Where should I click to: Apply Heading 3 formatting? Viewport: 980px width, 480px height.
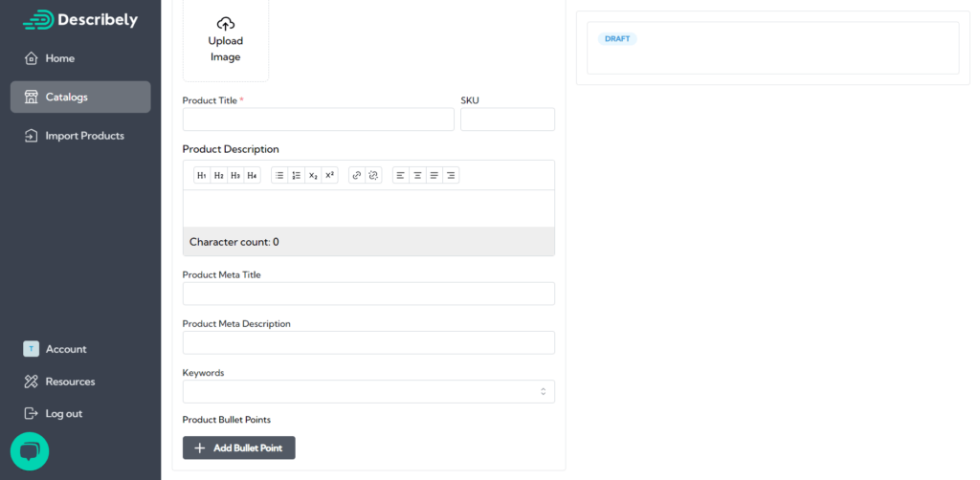[x=235, y=175]
